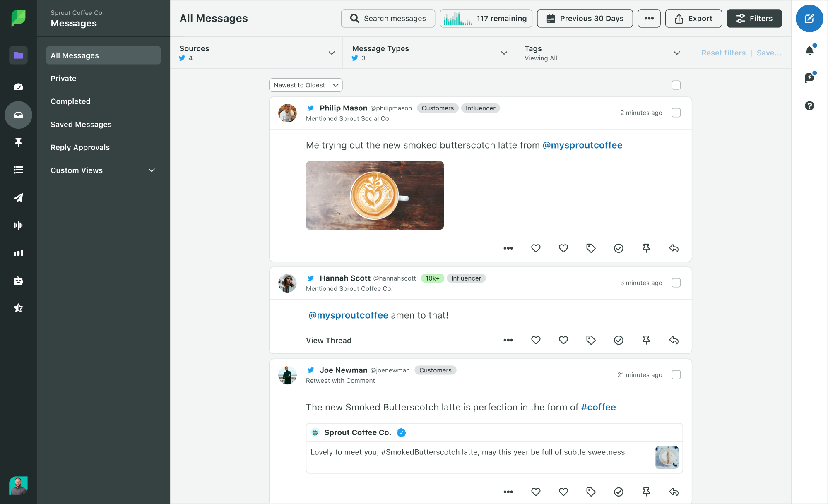Click Philip Mason's latte photo thumbnail
The width and height of the screenshot is (828, 504).
click(x=374, y=195)
